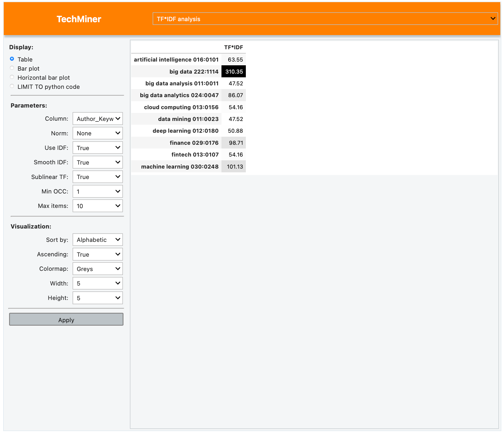This screenshot has height=434, width=504.
Task: Expand the Sublinear TF dropdown
Action: click(98, 177)
